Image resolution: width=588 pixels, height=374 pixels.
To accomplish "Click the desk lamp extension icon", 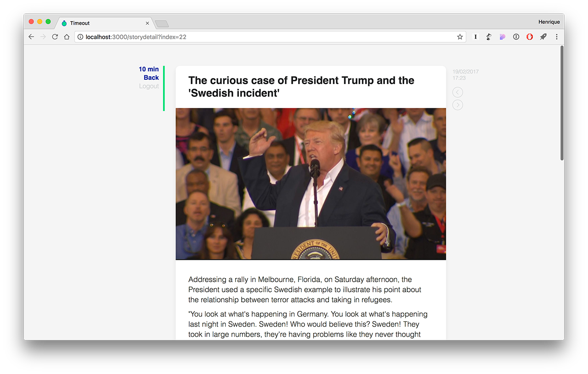I will coord(489,37).
